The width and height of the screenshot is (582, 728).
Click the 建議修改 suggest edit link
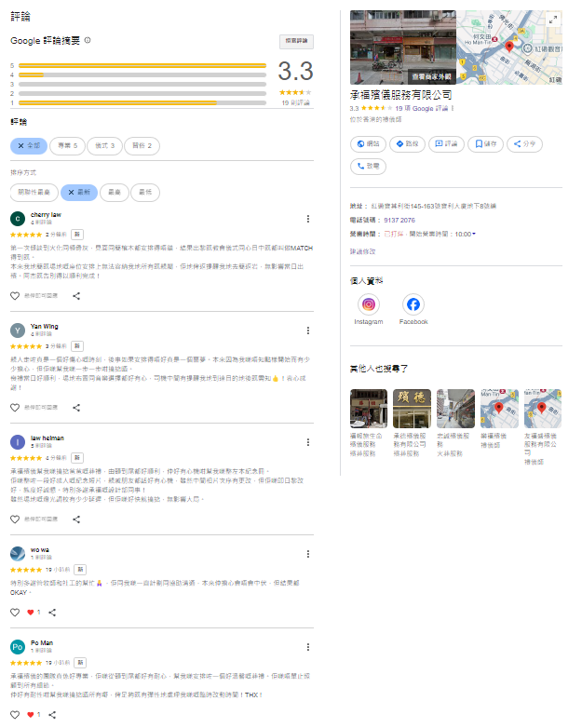(363, 251)
